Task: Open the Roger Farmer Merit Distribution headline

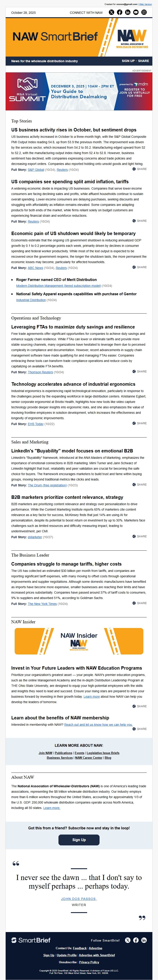Action: [x=56, y=280]
